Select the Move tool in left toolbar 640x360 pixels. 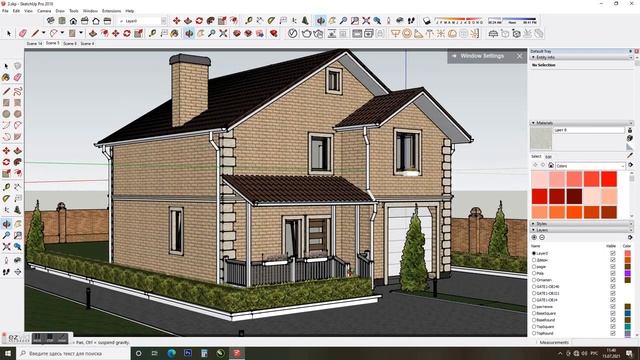pos(6,151)
